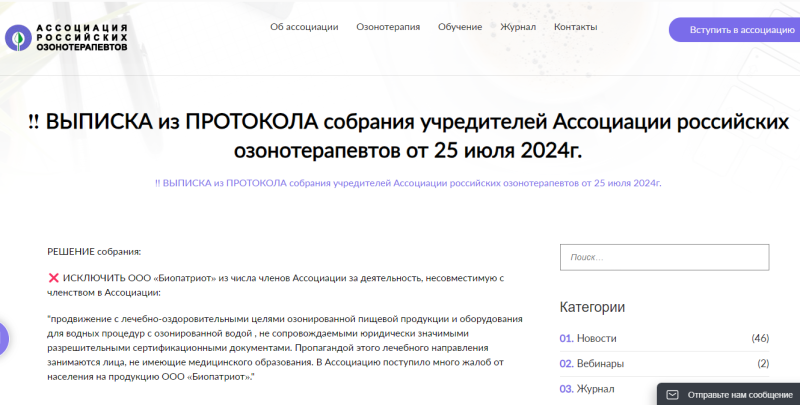Open the Новости category link
This screenshot has height=405, width=800.
pos(597,338)
